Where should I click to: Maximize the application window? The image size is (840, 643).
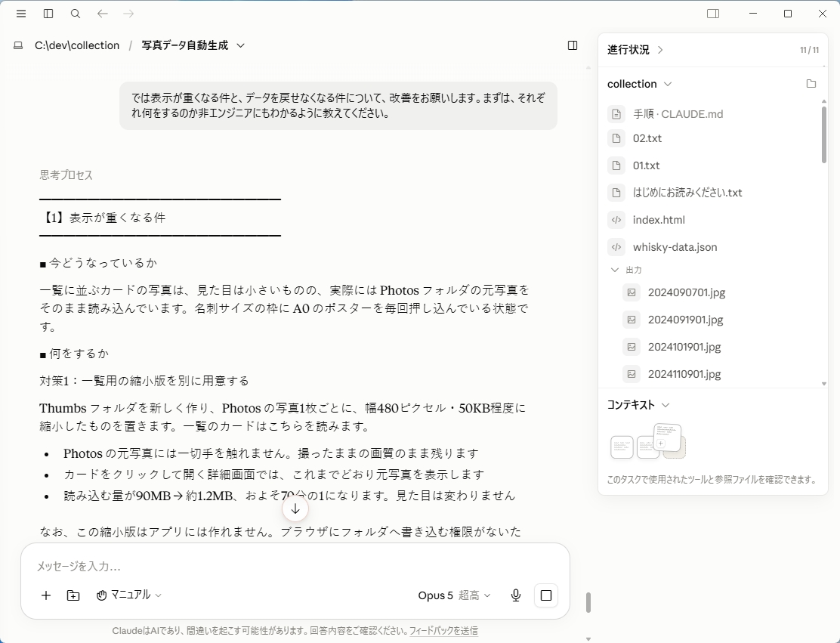787,14
